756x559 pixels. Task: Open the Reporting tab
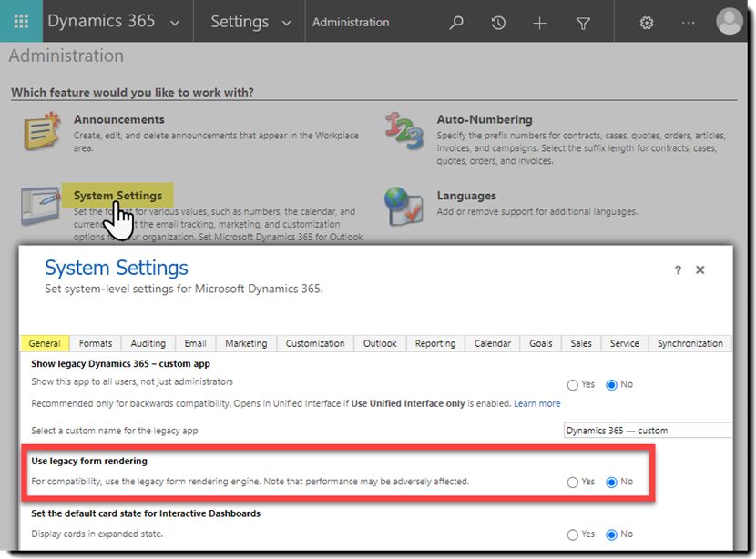pyautogui.click(x=435, y=343)
